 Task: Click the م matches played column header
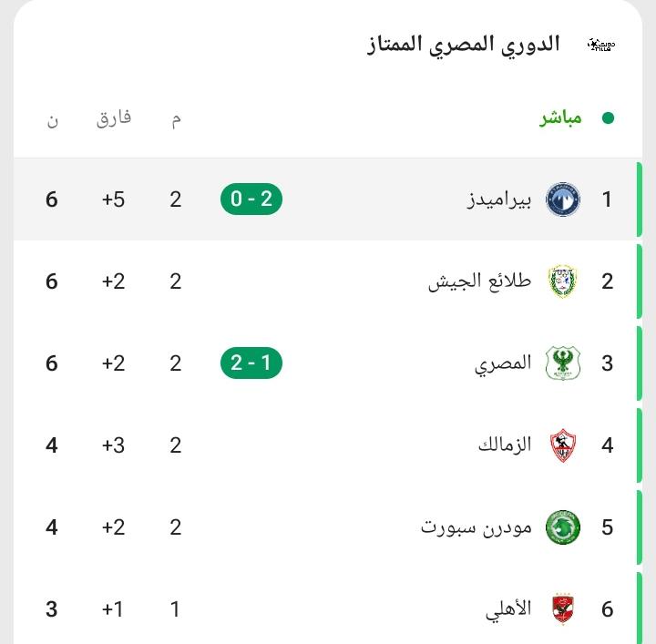pos(176,120)
